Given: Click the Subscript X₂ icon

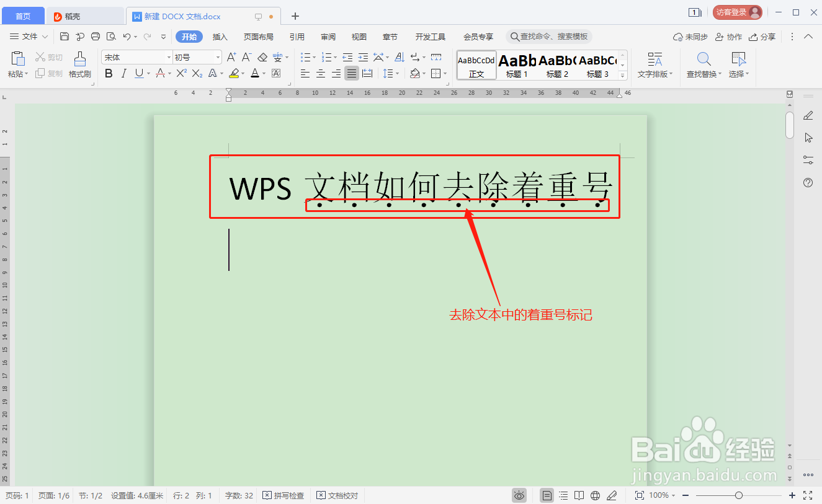Looking at the screenshot, I should pyautogui.click(x=197, y=74).
